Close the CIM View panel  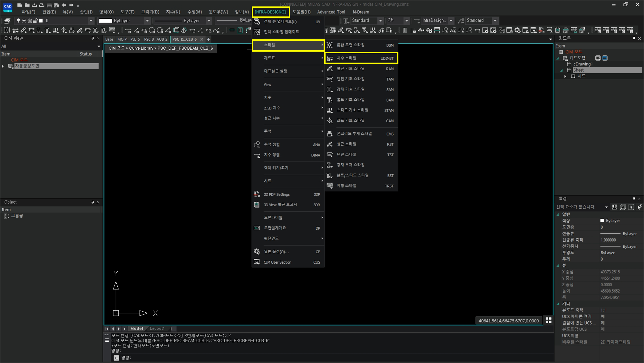tap(98, 38)
